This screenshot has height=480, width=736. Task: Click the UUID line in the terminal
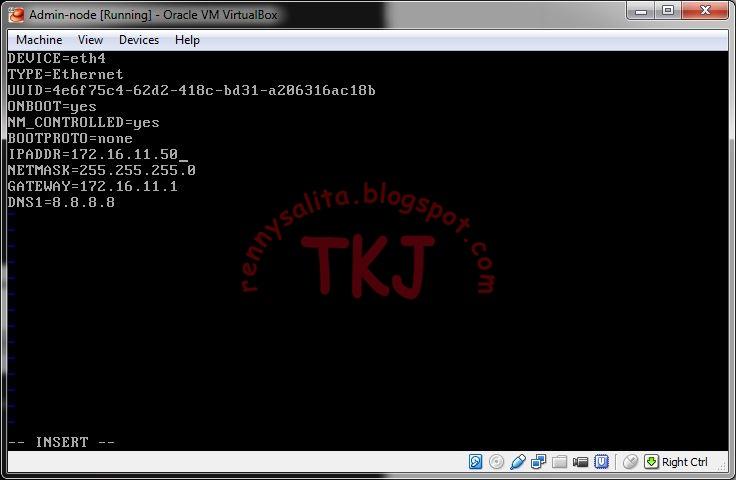[192, 90]
